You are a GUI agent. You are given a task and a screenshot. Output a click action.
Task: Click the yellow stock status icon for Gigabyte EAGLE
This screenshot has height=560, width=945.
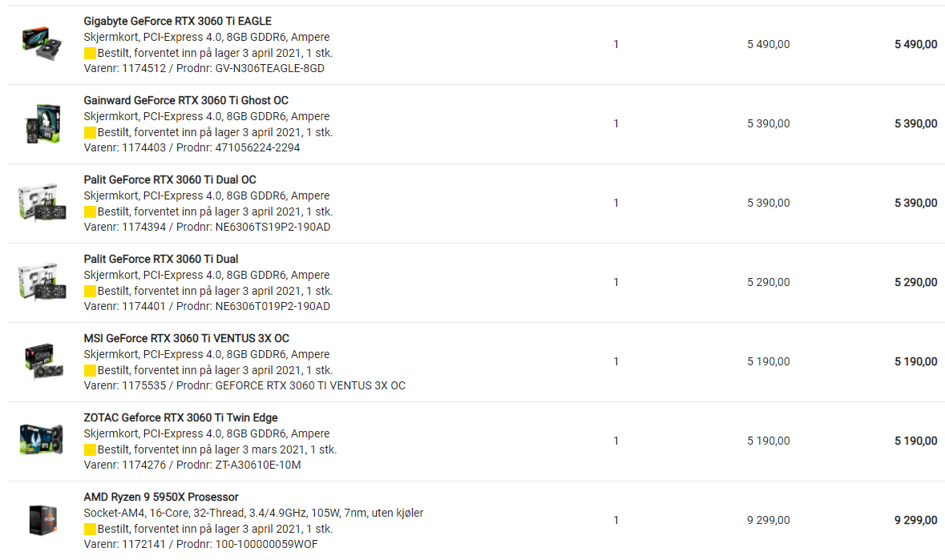tap(90, 53)
